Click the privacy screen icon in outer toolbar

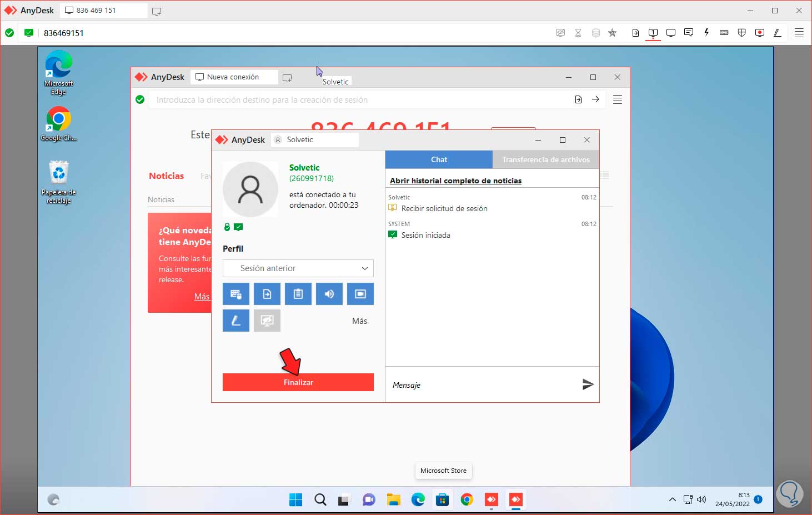click(560, 33)
